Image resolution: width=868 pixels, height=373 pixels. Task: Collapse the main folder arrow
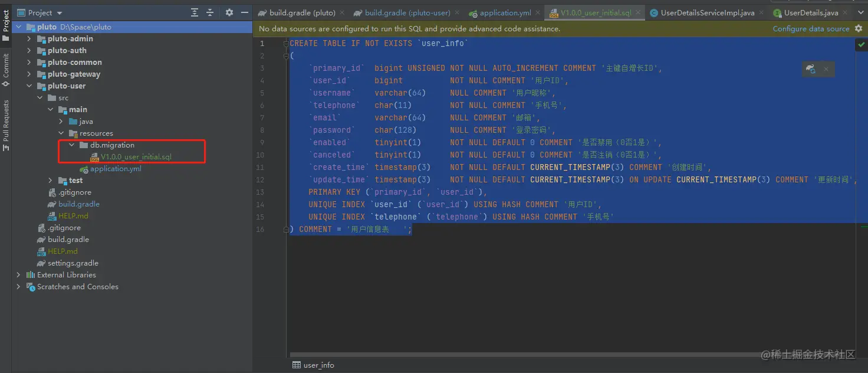click(x=50, y=109)
